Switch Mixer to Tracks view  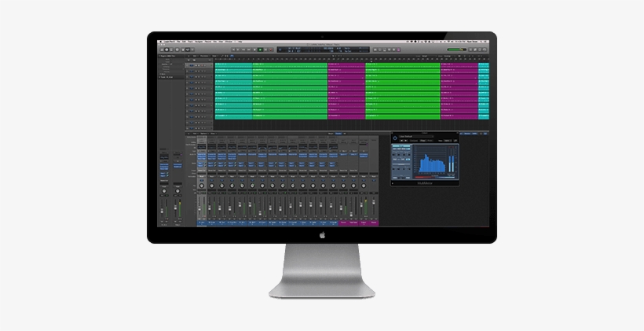point(338,134)
